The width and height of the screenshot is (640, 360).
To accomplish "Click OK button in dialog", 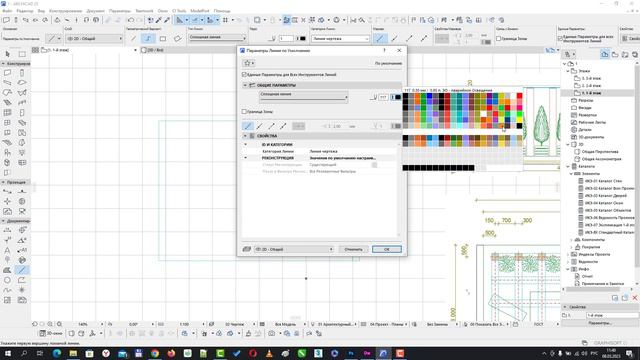I will (x=387, y=249).
